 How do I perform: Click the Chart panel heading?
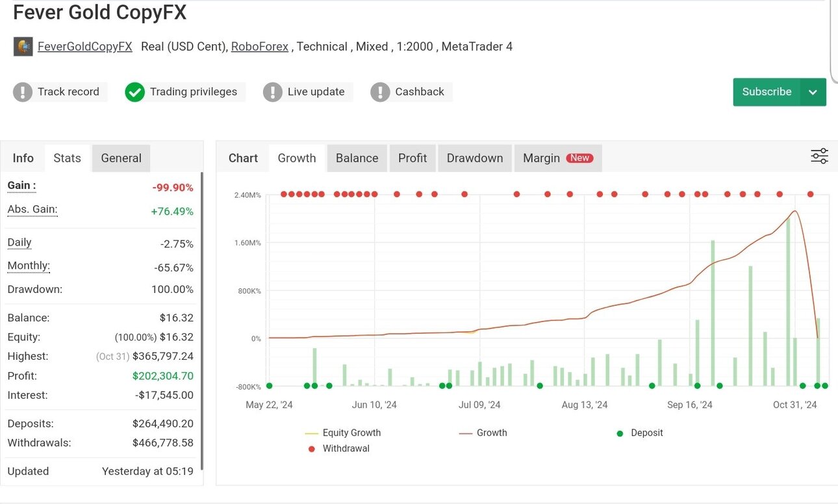tap(243, 158)
